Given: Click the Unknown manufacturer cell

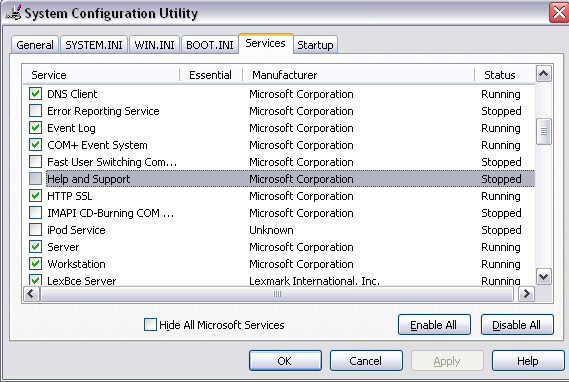Looking at the screenshot, I should (x=271, y=230).
